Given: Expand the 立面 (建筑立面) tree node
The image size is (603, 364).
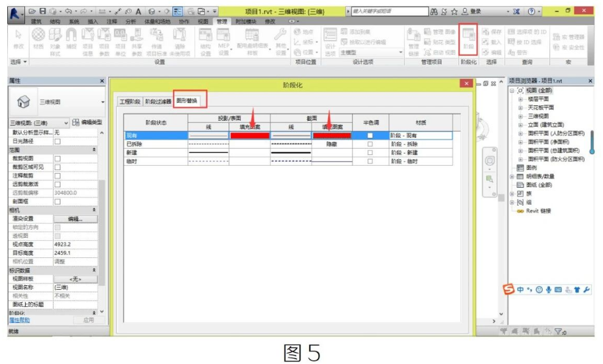Looking at the screenshot, I should (520, 125).
